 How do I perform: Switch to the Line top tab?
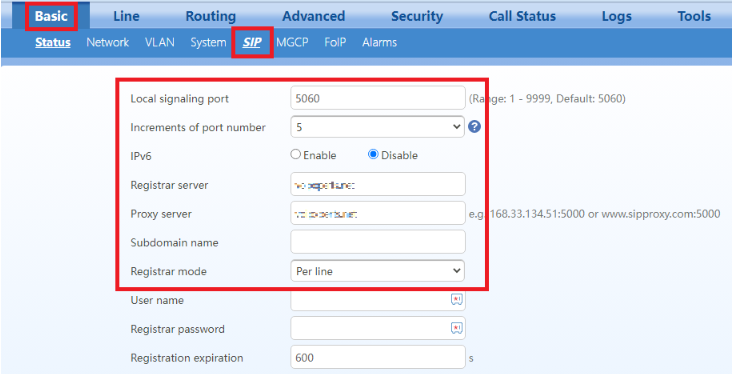click(x=126, y=16)
